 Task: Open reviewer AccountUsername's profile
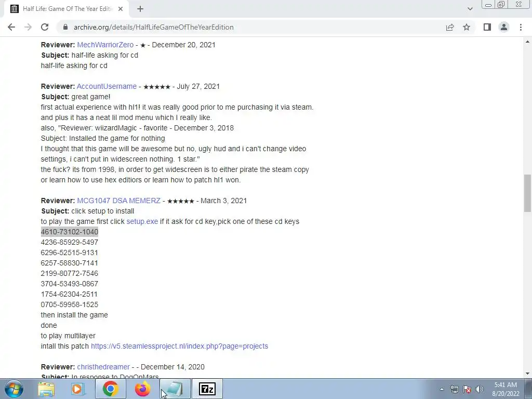[107, 87]
